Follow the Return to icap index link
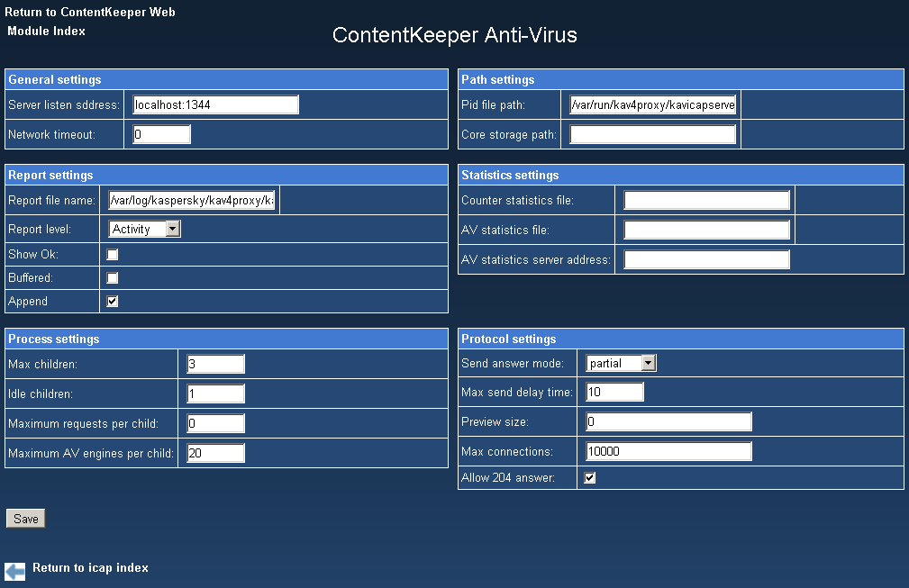Screen dimensions: 909x588 [90, 567]
